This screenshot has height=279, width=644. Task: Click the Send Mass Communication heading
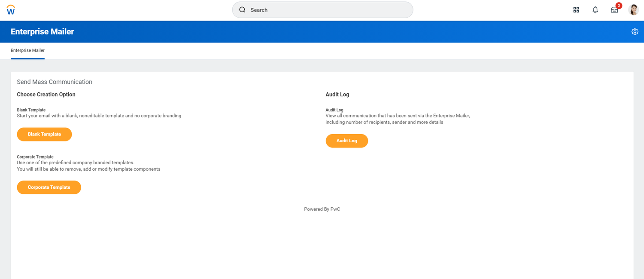(x=55, y=82)
